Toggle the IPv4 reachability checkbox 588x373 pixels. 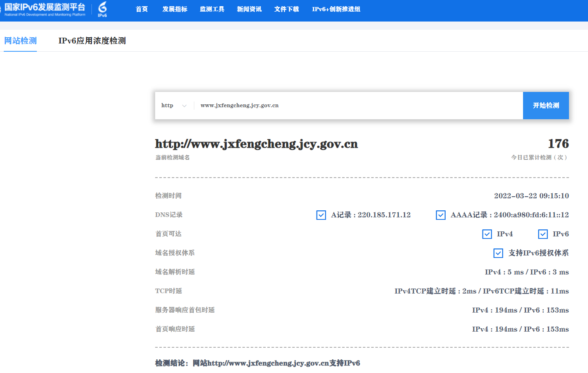[487, 234]
